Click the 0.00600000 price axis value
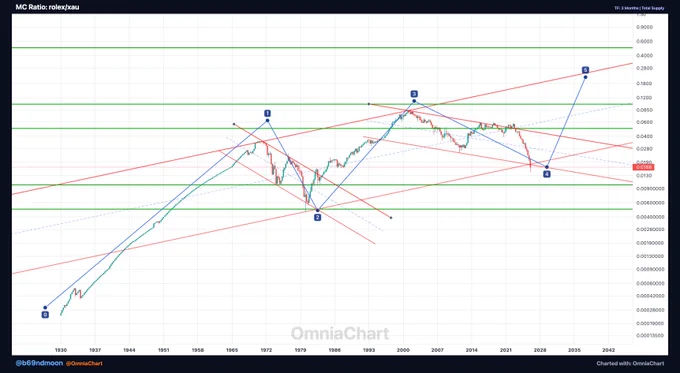The height and width of the screenshot is (373, 680). pos(650,203)
